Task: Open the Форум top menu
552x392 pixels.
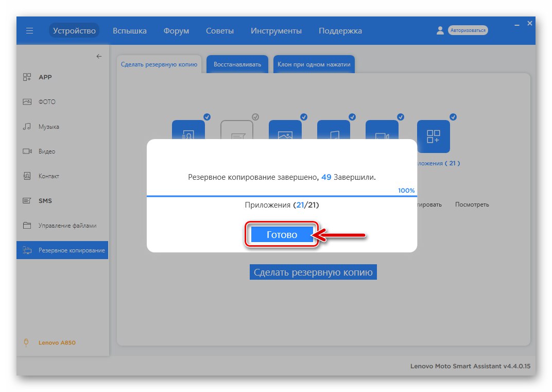Action: click(x=176, y=30)
